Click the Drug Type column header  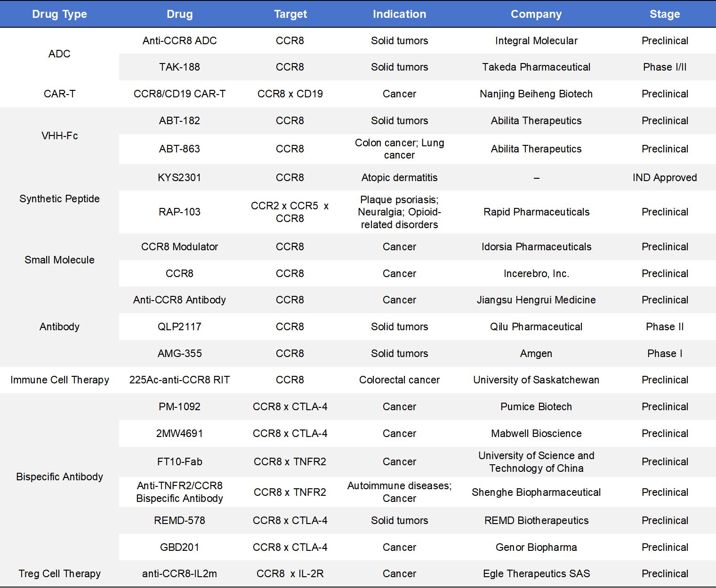[x=59, y=14]
